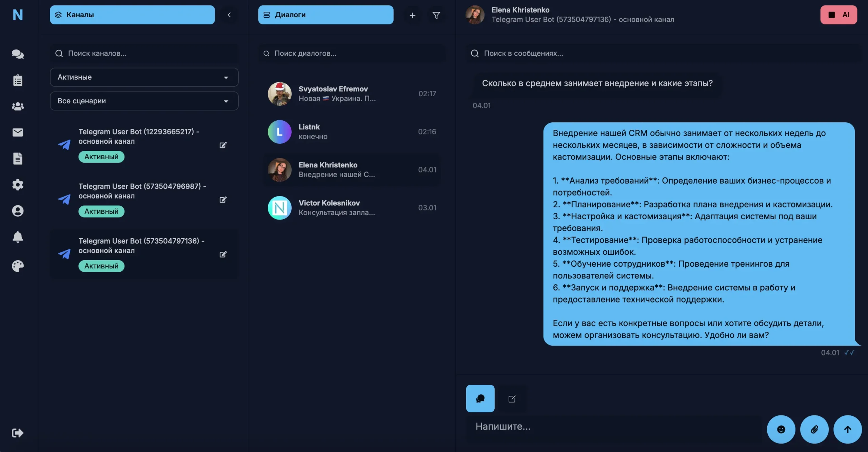Switch to chat message mode button

480,398
